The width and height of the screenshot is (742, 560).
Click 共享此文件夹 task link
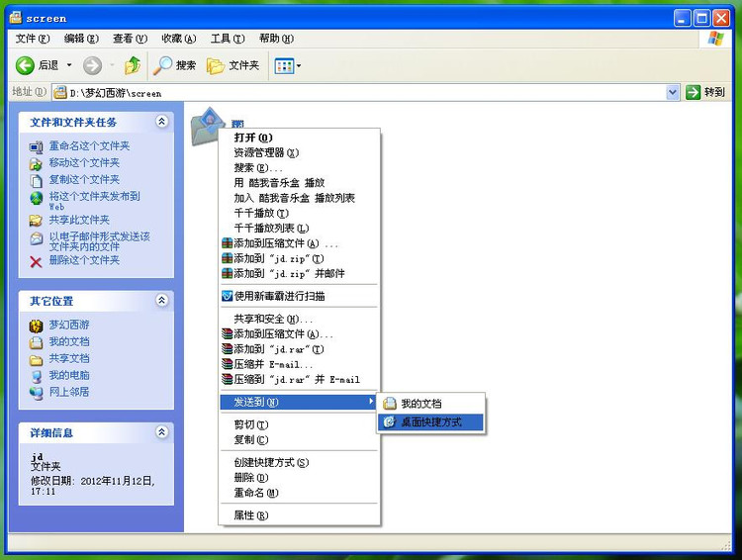point(79,220)
